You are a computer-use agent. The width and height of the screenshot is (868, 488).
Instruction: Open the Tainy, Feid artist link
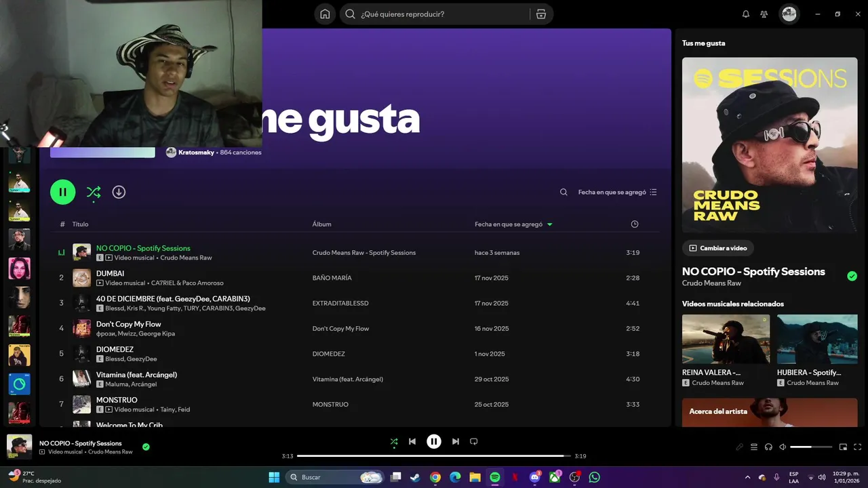tap(175, 409)
